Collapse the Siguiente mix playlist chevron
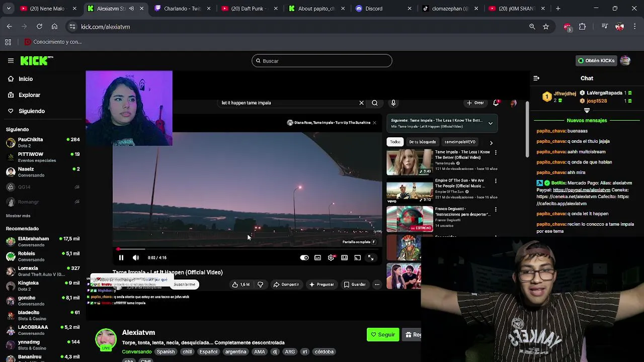The height and width of the screenshot is (362, 644). pyautogui.click(x=491, y=123)
